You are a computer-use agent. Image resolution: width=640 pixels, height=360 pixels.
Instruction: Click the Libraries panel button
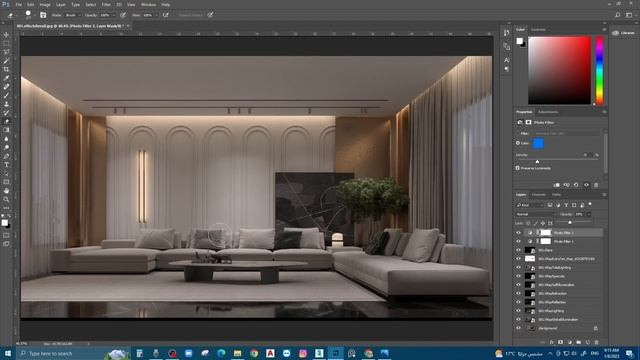pos(624,33)
